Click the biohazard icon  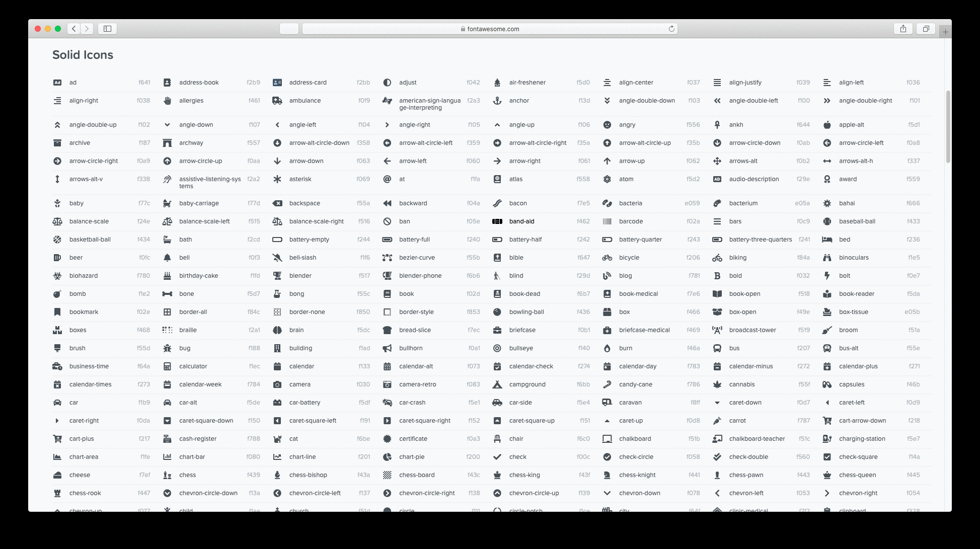57,275
